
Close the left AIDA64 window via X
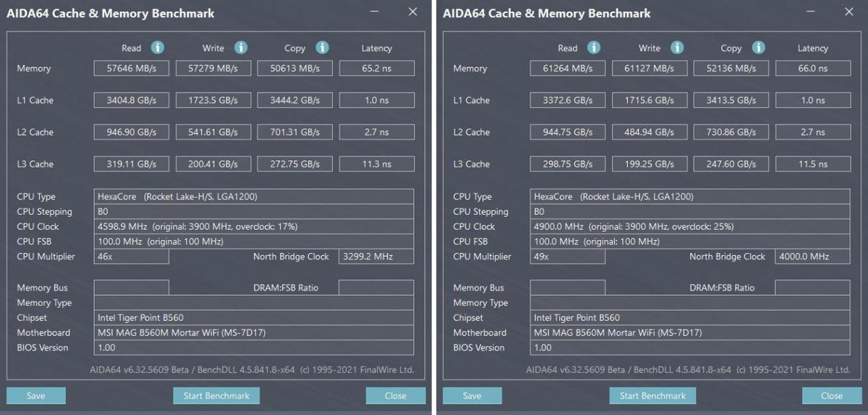(x=413, y=12)
